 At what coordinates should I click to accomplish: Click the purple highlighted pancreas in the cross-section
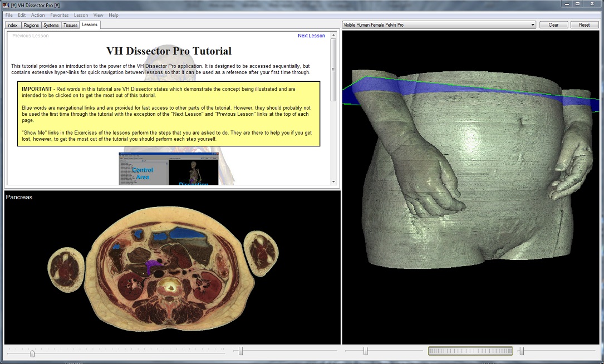[x=150, y=267]
